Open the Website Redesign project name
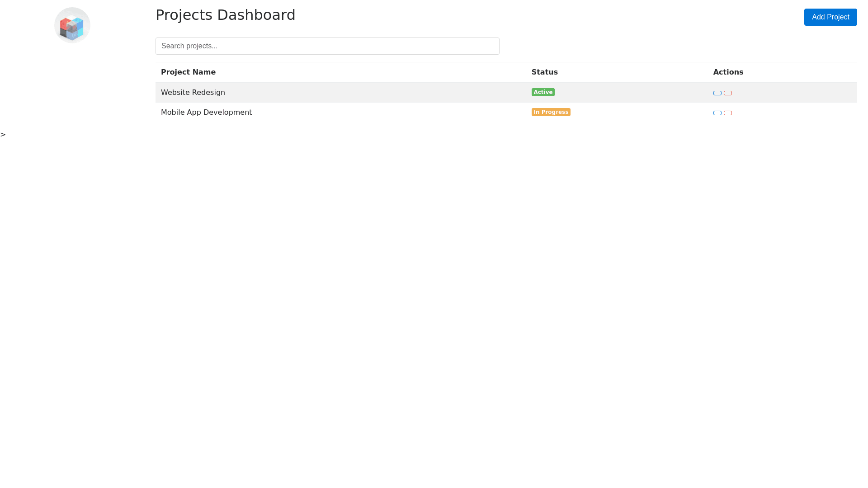The width and height of the screenshot is (868, 488). pyautogui.click(x=193, y=93)
